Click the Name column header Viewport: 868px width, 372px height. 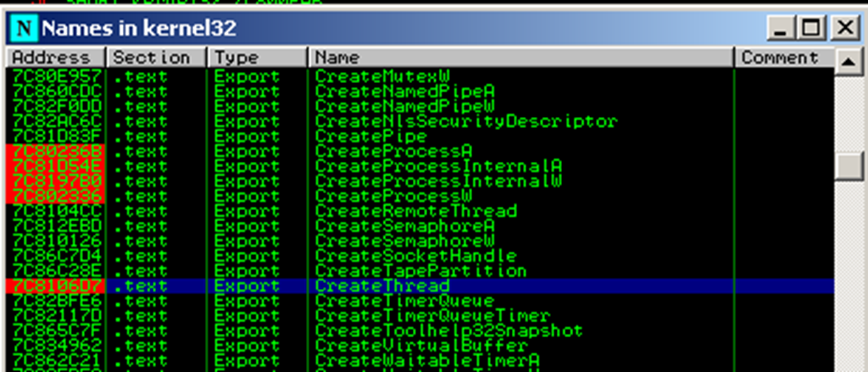[x=520, y=58]
